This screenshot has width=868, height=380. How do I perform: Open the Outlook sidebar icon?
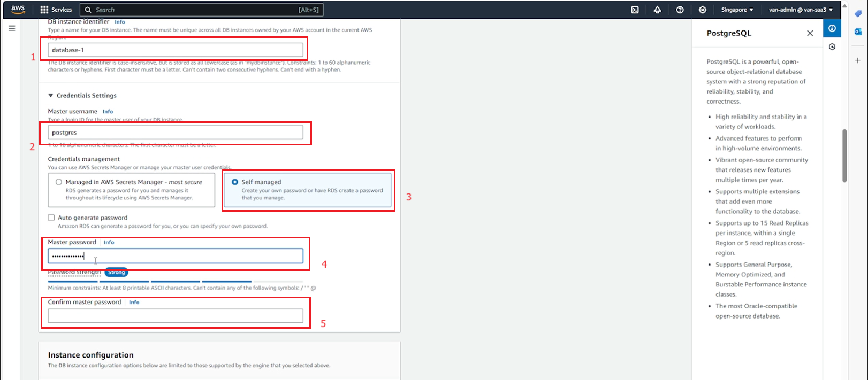(x=858, y=32)
